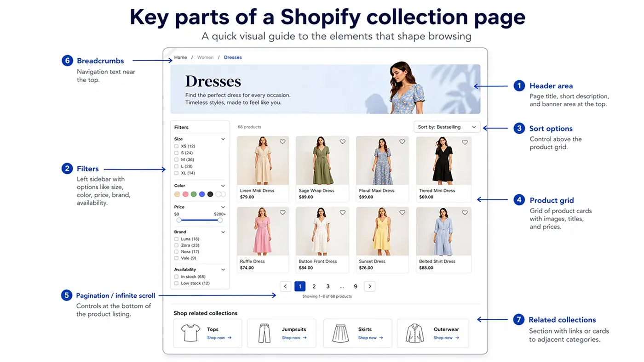Favorite the Sunset Dress via its heart icon

tap(402, 213)
